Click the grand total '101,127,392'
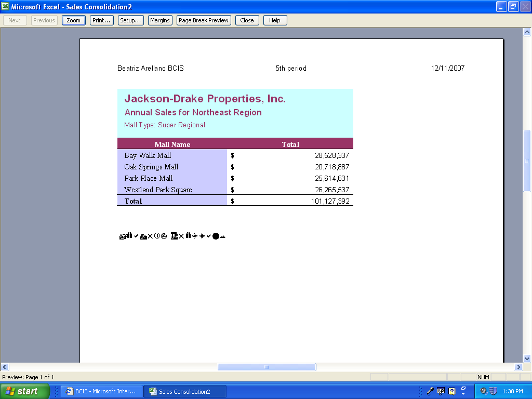 coord(330,201)
